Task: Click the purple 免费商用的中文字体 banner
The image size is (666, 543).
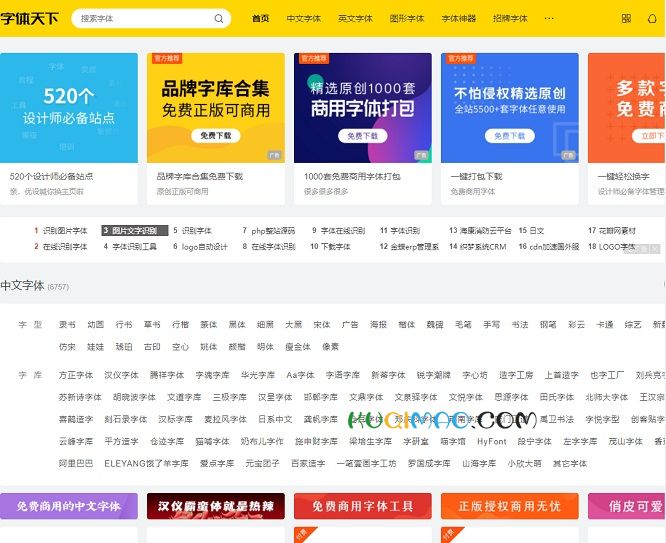Action: 68,506
